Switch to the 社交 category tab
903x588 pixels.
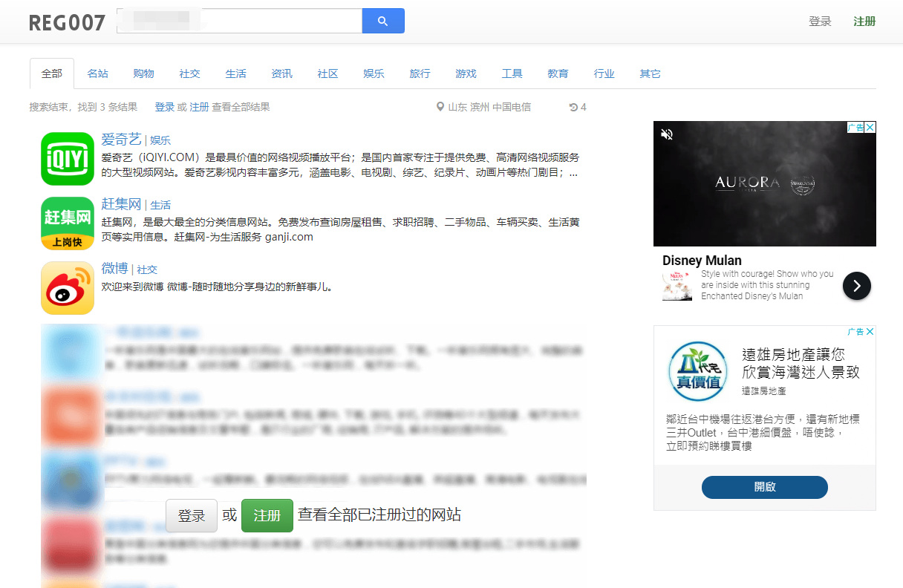pyautogui.click(x=189, y=73)
